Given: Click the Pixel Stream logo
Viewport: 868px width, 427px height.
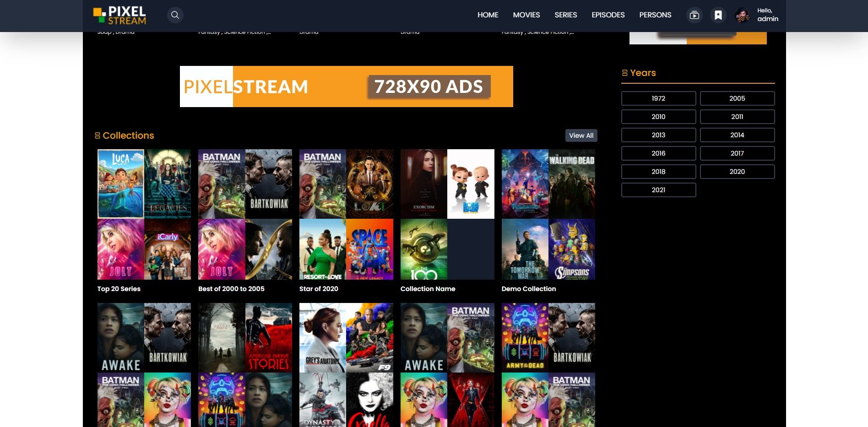Looking at the screenshot, I should (x=119, y=15).
